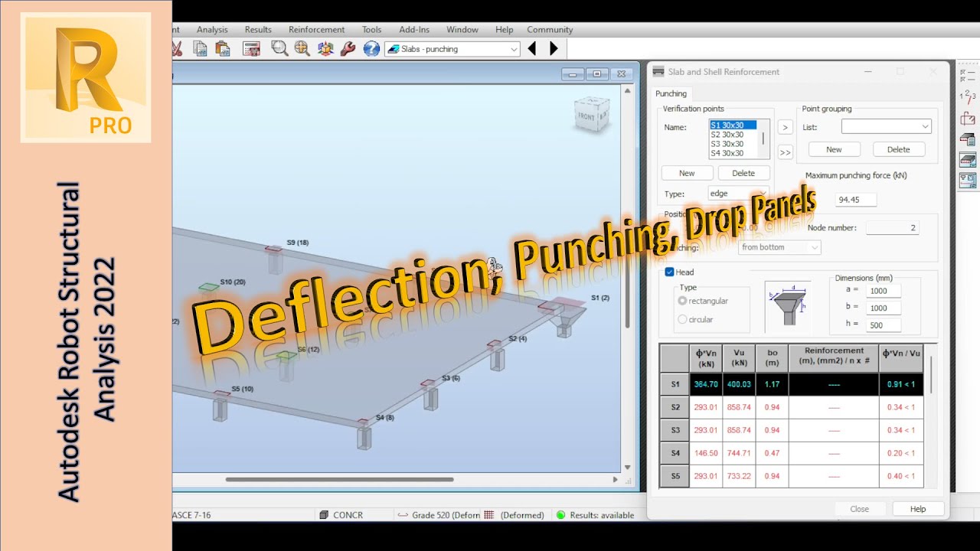
Task: Click the Help button in dialog
Action: (918, 509)
